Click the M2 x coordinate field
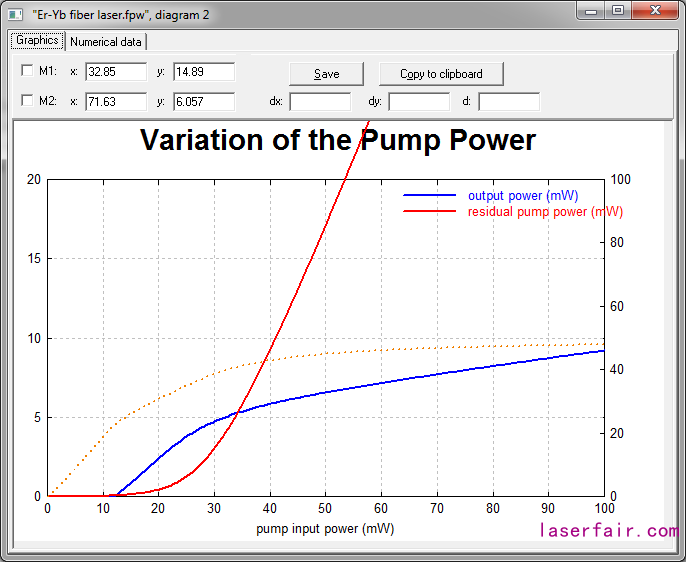The image size is (686, 562). tap(116, 102)
